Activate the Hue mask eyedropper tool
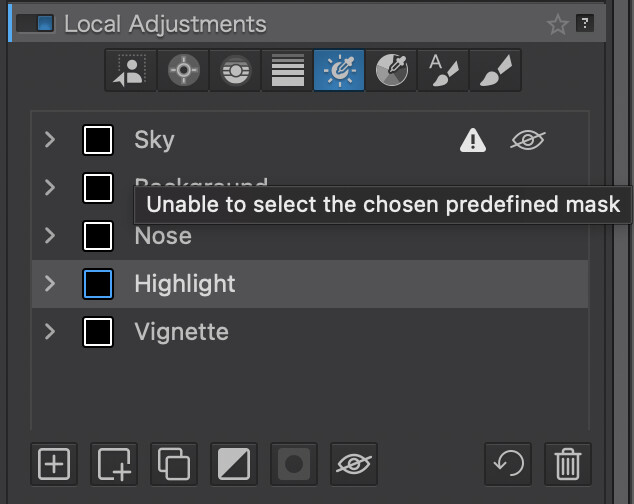 tap(390, 71)
